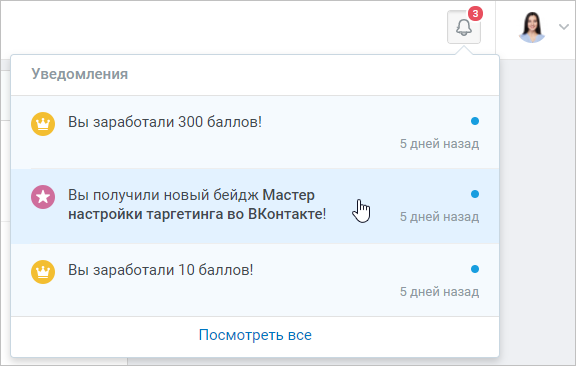Click '5 дней назад' under 10 баллов
576x366 pixels.
point(439,292)
